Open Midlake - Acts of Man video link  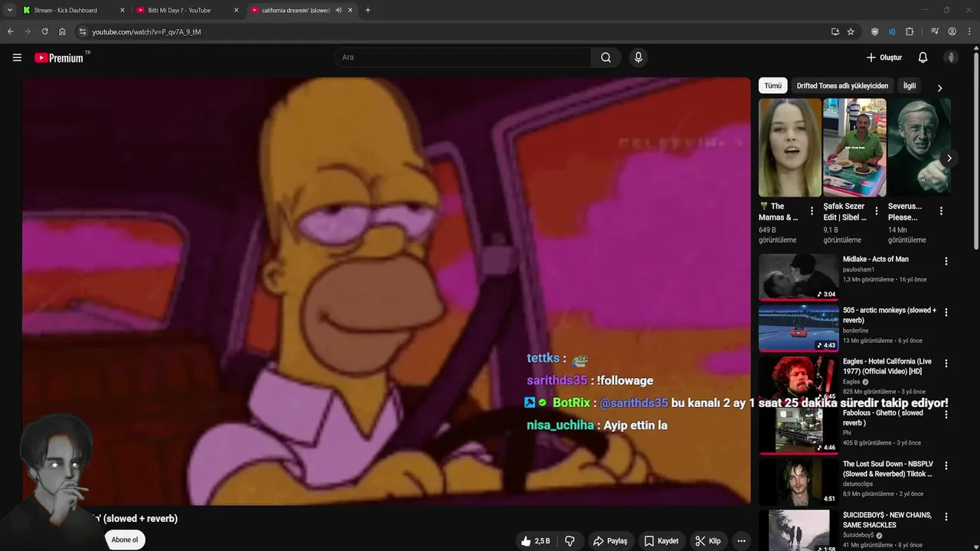coord(875,259)
